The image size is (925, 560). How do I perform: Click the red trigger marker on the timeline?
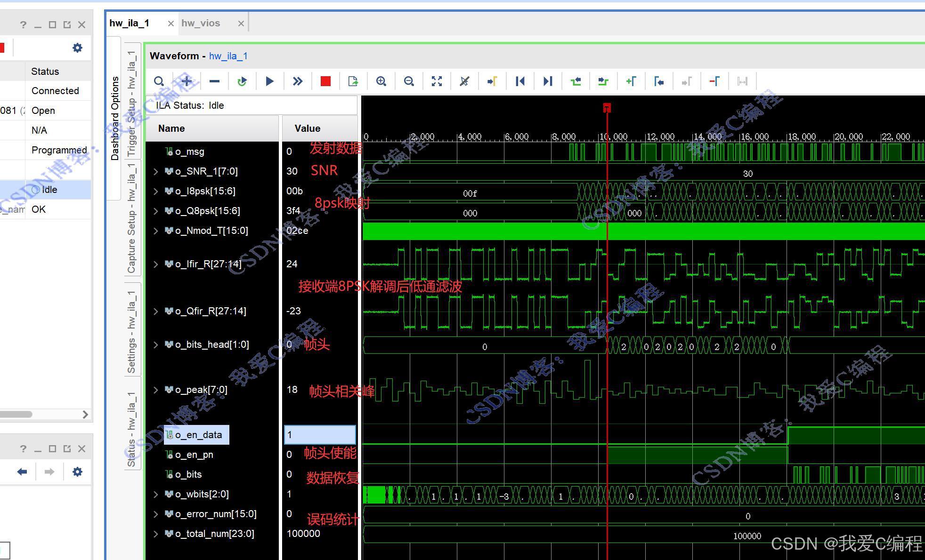607,108
